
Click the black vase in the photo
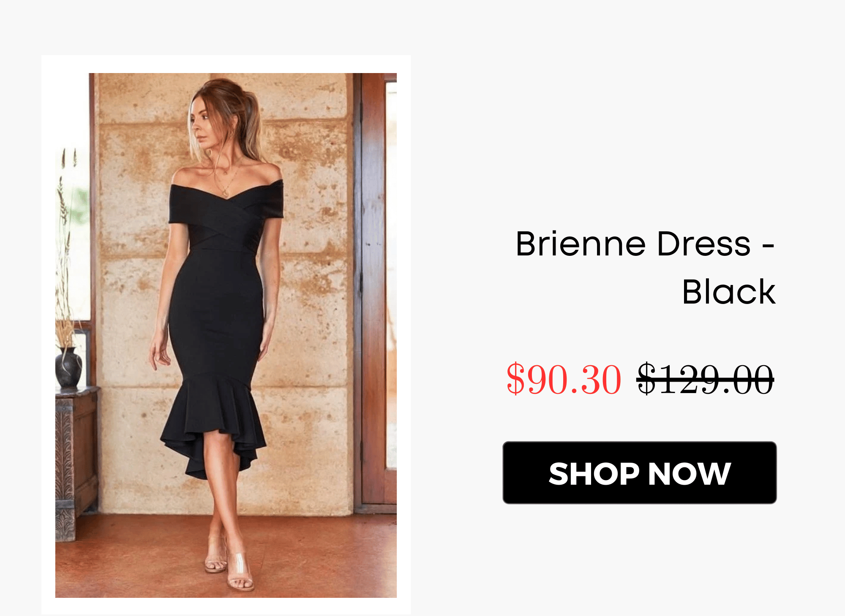[x=68, y=367]
